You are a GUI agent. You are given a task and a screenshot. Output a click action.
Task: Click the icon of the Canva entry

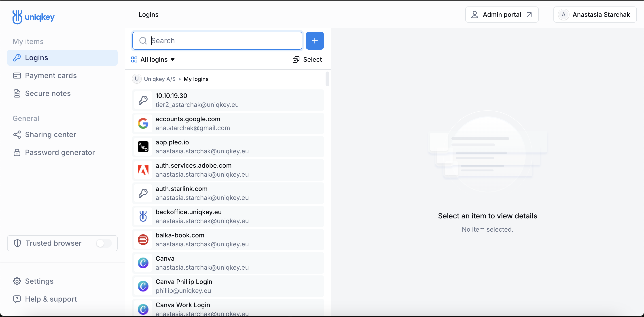click(x=143, y=263)
